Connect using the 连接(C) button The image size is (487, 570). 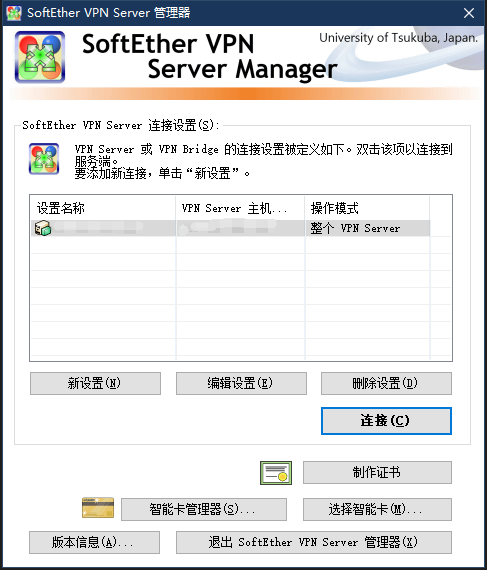click(x=386, y=421)
